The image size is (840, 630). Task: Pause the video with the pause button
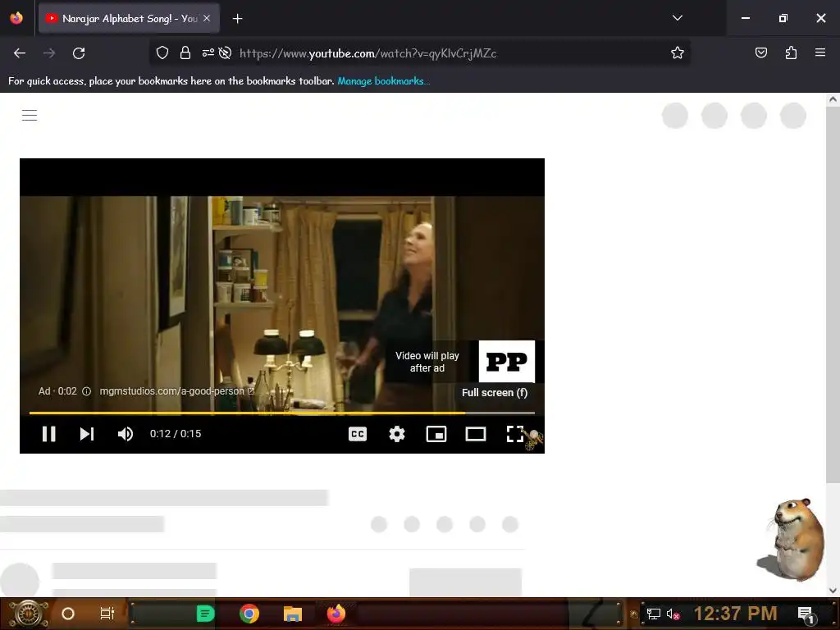[48, 434]
